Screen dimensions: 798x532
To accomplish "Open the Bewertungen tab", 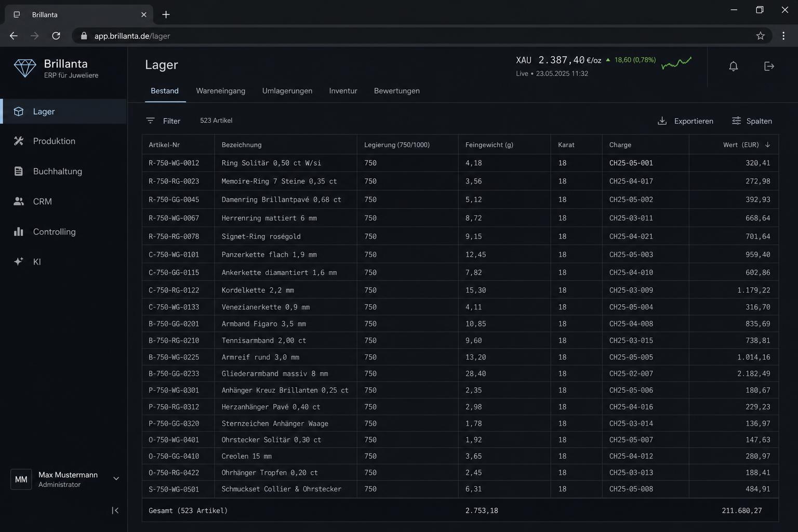I will (x=397, y=90).
